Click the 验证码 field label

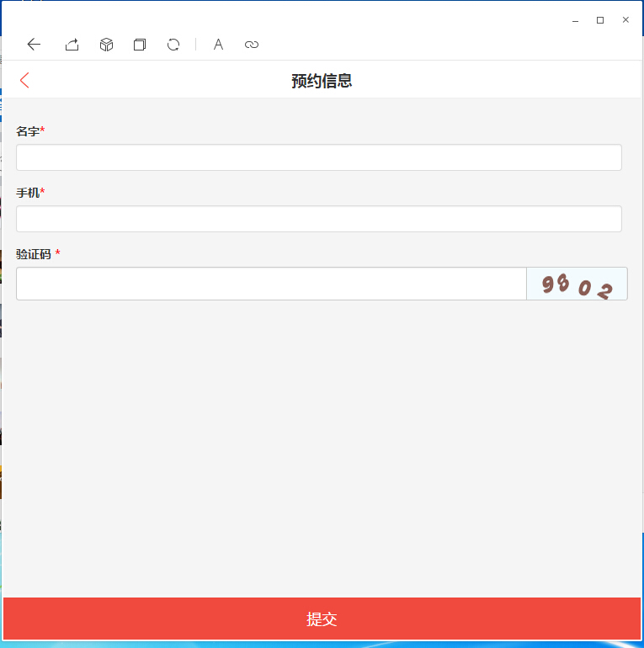[x=34, y=254]
